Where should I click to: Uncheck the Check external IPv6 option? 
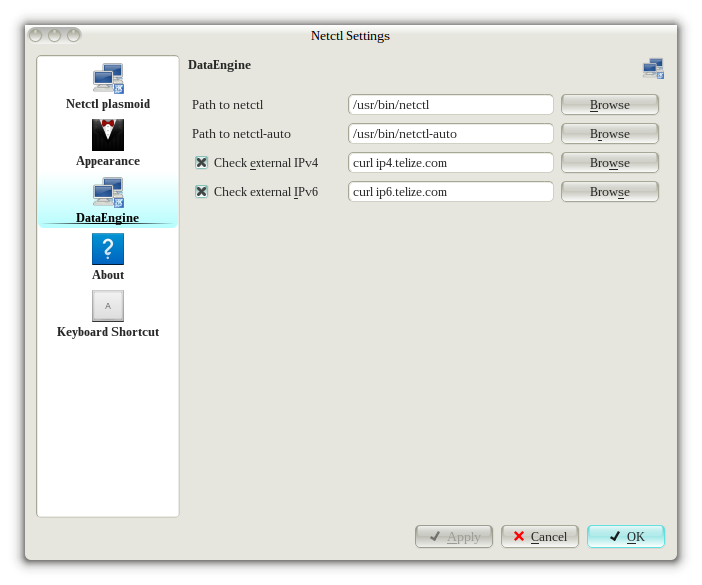point(201,192)
